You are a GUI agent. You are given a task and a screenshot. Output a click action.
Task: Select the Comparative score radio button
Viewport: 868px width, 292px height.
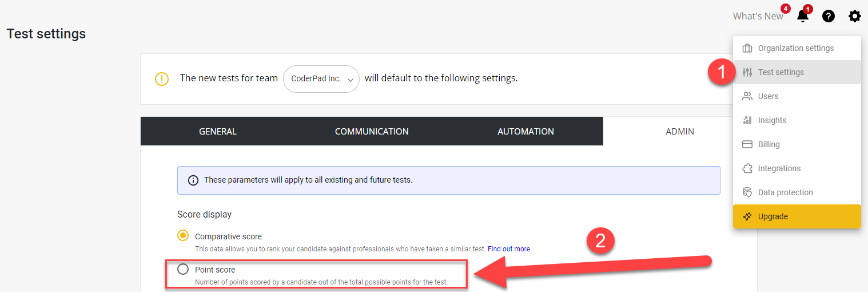pos(183,236)
